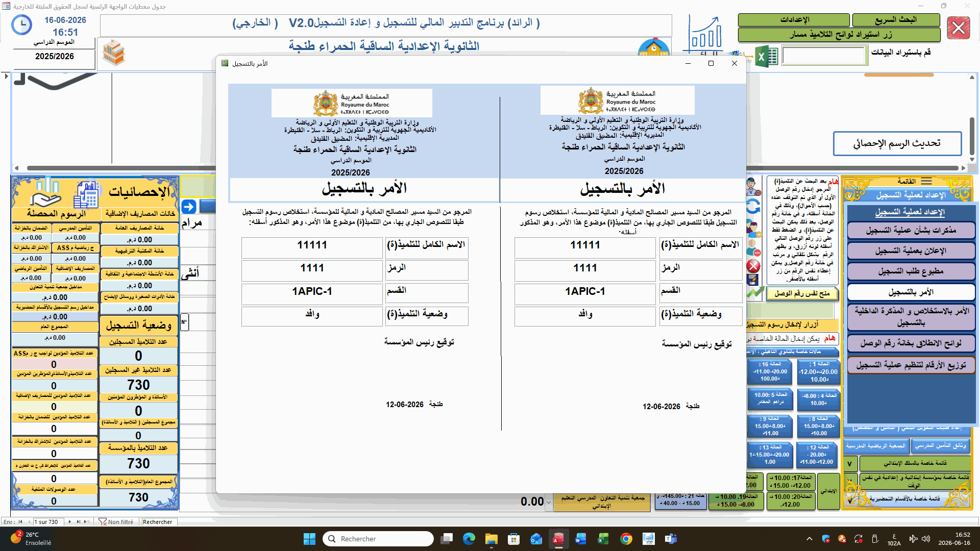Click the data import input field beside Excel icon
Screen dimensions: 980x551
(824, 56)
